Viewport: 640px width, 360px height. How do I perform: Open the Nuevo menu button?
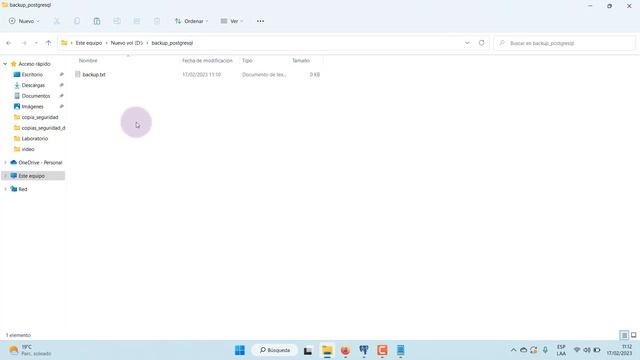24,21
